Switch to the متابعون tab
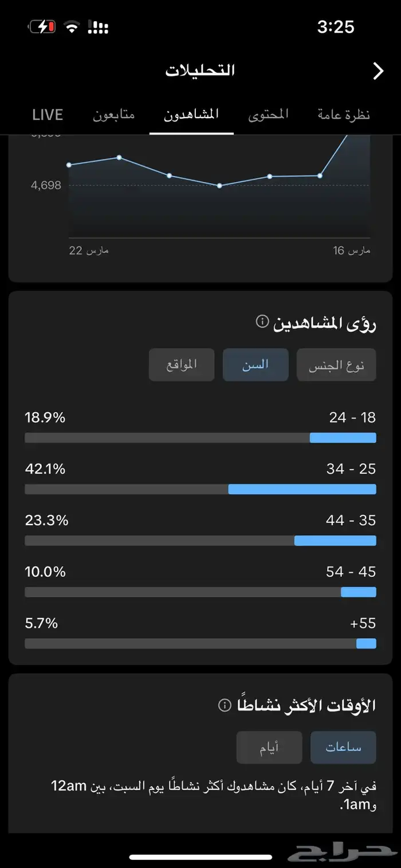The width and height of the screenshot is (401, 868). pos(114,115)
